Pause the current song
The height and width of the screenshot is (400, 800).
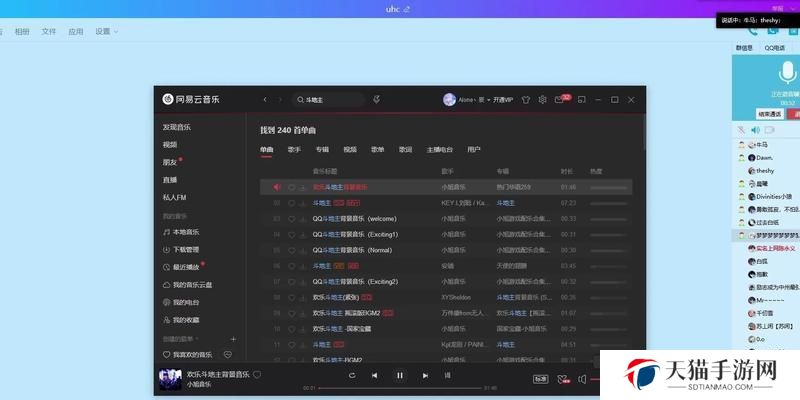click(x=399, y=376)
